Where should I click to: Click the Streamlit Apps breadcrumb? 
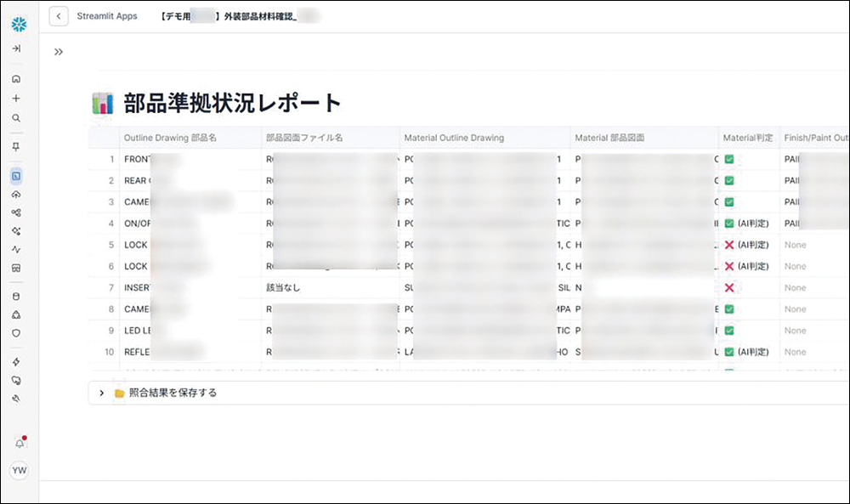coord(106,16)
